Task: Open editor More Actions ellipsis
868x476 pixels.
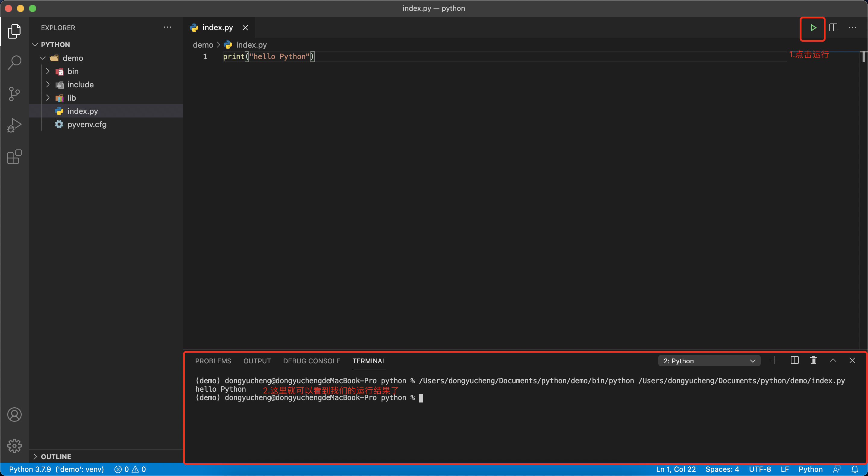Action: tap(852, 28)
